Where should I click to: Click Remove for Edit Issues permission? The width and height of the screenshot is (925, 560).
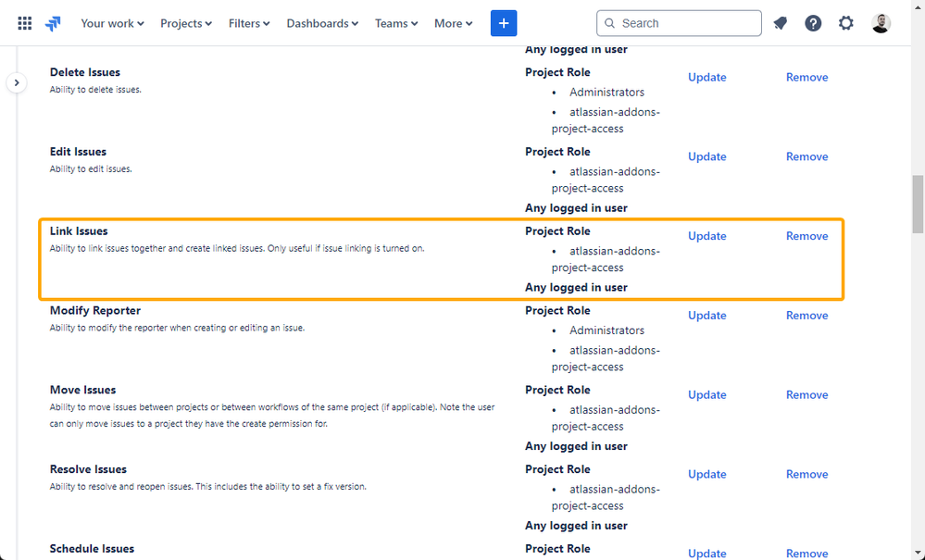click(806, 156)
